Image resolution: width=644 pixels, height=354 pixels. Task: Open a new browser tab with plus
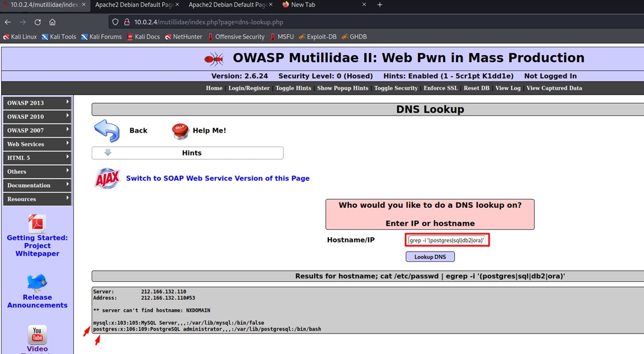379,5
